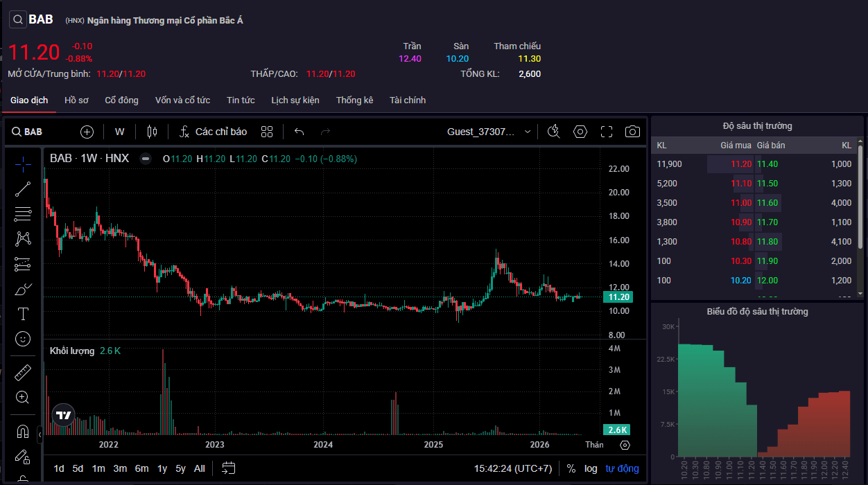Open chart settings hexagon icon
Viewport: 868px width, 485px height.
click(580, 132)
